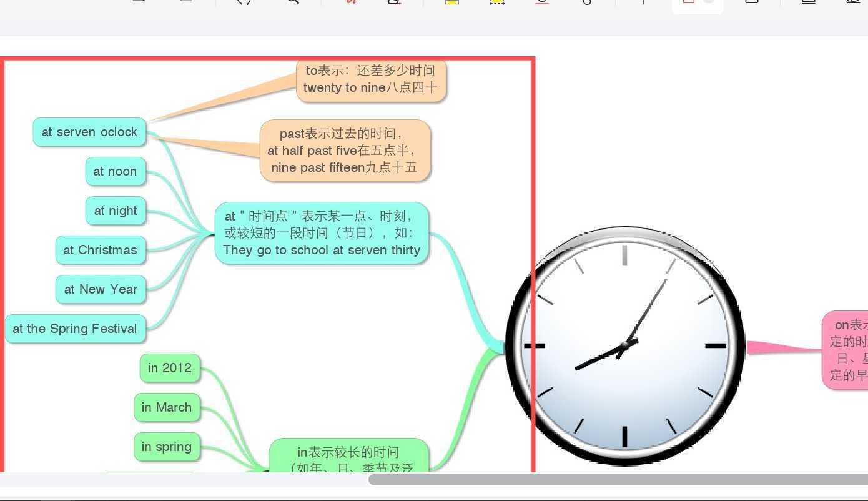Image resolution: width=868 pixels, height=501 pixels.
Task: Click the orange "at half past five" callout
Action: [345, 151]
